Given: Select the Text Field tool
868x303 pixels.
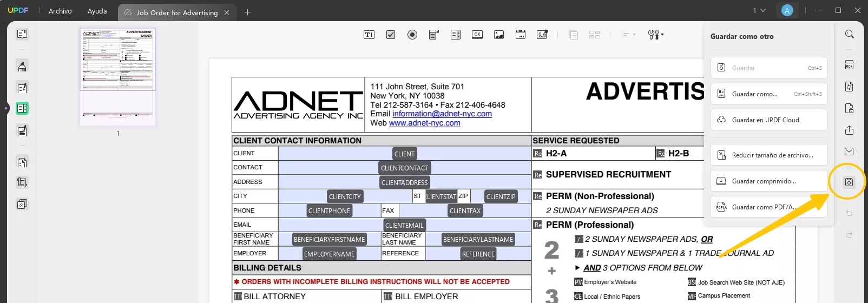Looking at the screenshot, I should [x=369, y=35].
